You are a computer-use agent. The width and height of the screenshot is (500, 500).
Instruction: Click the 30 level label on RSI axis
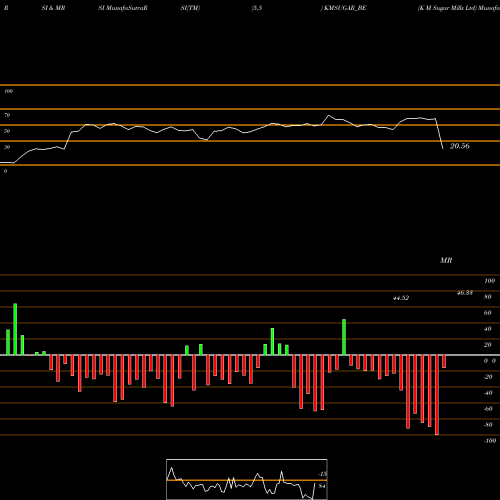coord(7,147)
